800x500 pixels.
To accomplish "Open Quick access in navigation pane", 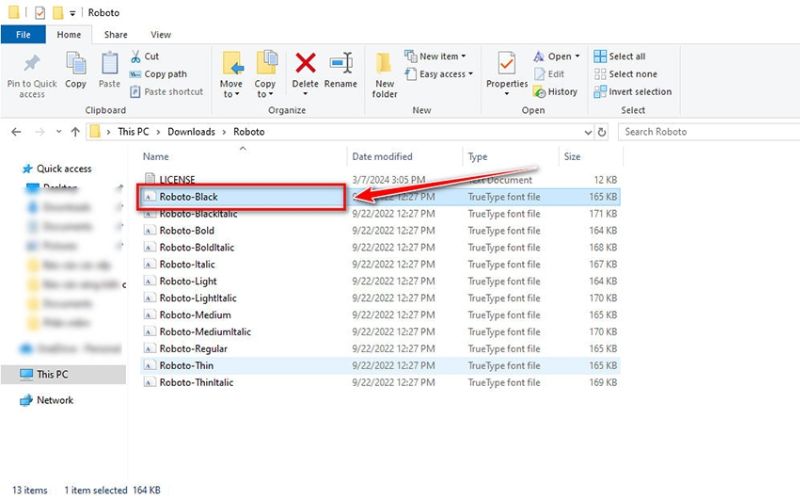I will point(56,168).
